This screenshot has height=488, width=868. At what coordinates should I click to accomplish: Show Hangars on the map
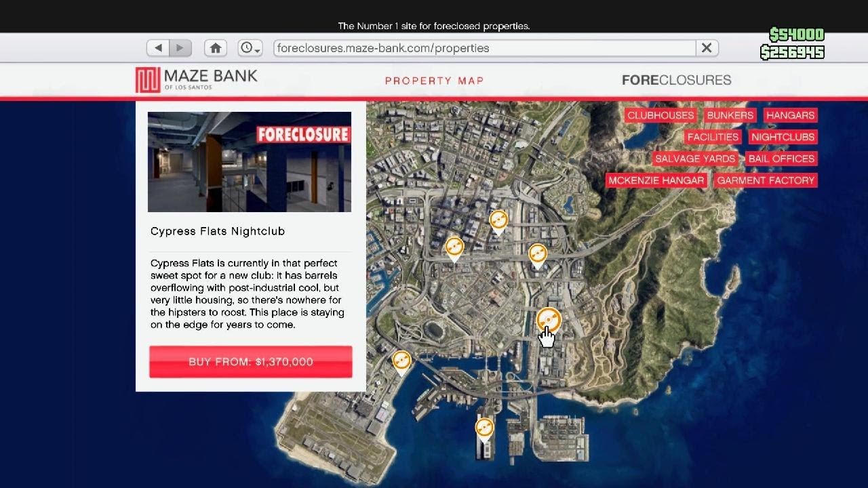click(x=790, y=115)
